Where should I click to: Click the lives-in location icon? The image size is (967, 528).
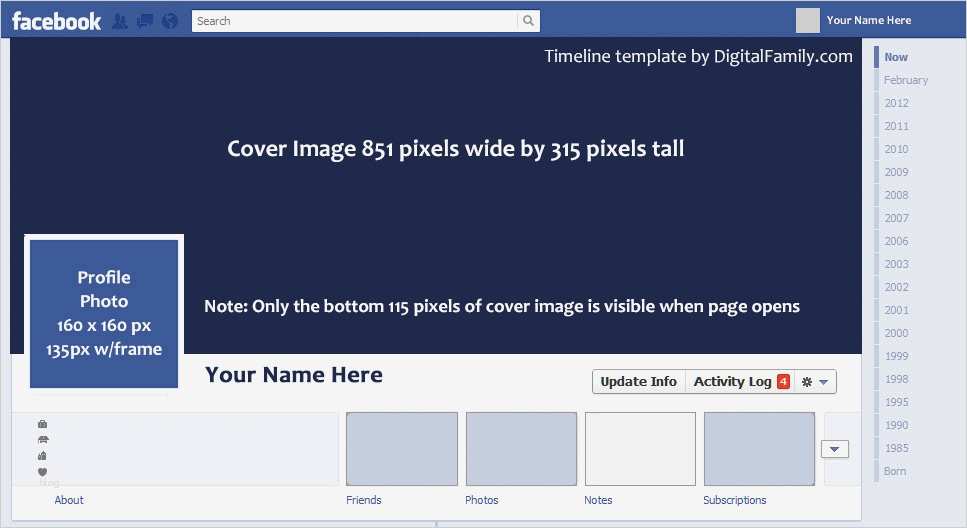(43, 456)
